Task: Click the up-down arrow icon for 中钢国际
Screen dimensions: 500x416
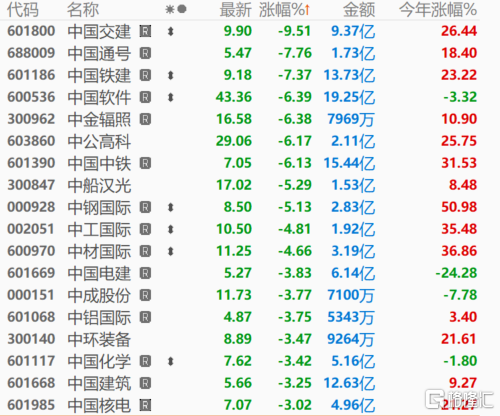Action: [x=171, y=207]
